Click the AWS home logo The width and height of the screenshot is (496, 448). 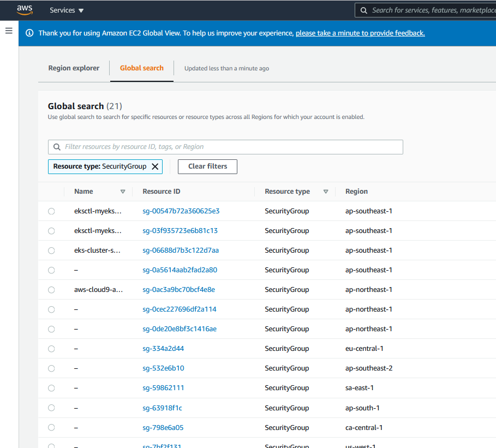click(x=25, y=9)
